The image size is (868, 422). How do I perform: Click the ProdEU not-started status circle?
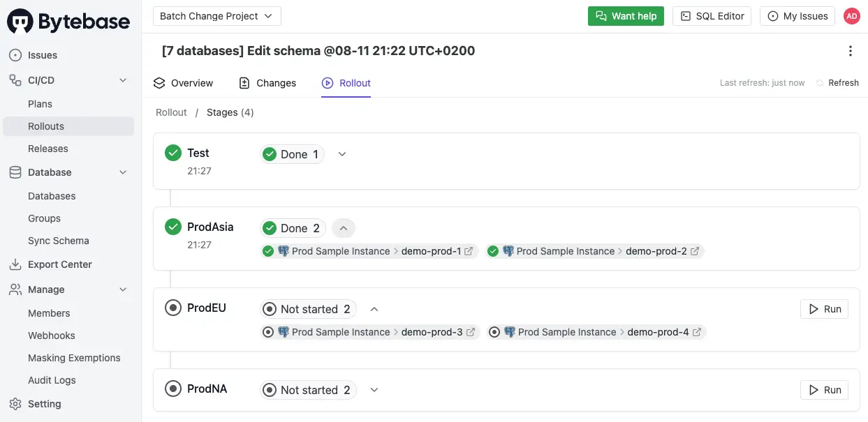[x=173, y=308]
